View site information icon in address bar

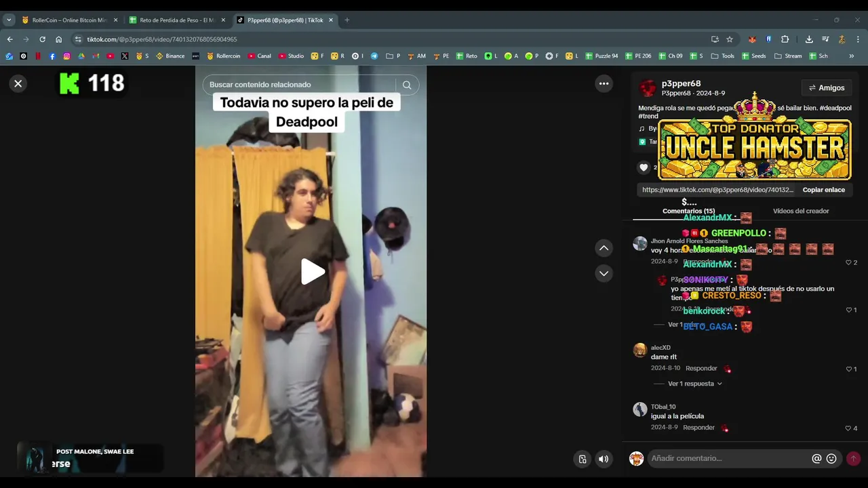coord(78,39)
